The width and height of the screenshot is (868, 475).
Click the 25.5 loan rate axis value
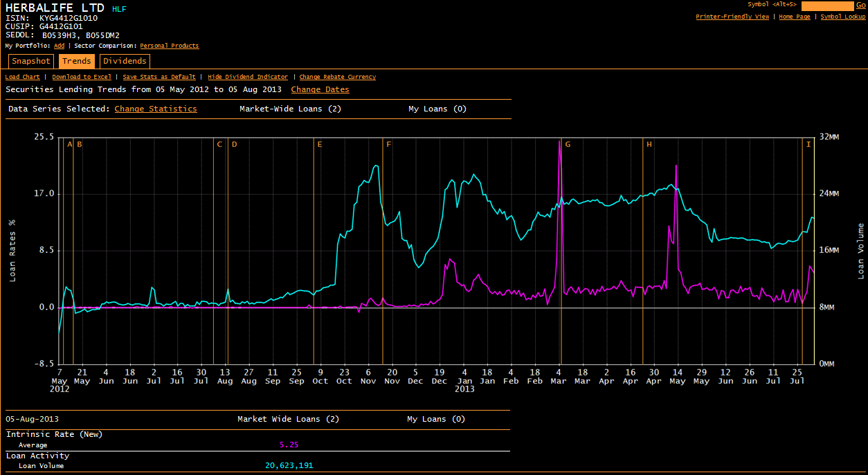44,137
